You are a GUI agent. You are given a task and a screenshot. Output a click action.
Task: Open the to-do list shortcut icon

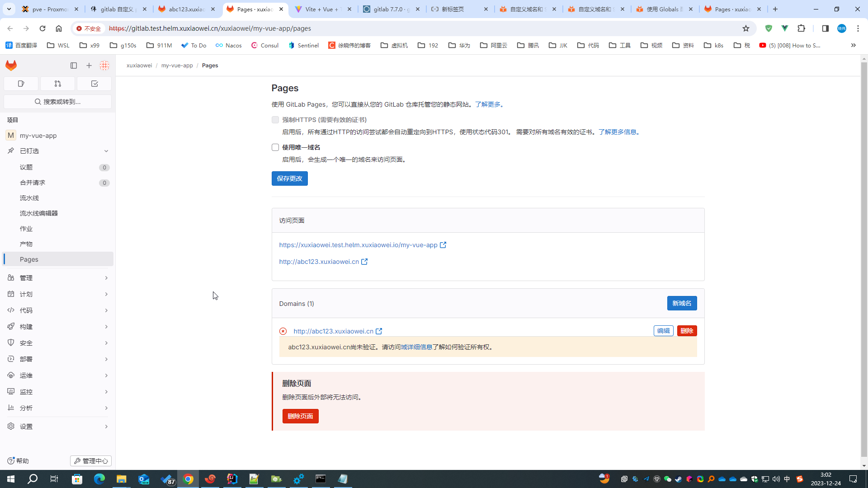94,84
